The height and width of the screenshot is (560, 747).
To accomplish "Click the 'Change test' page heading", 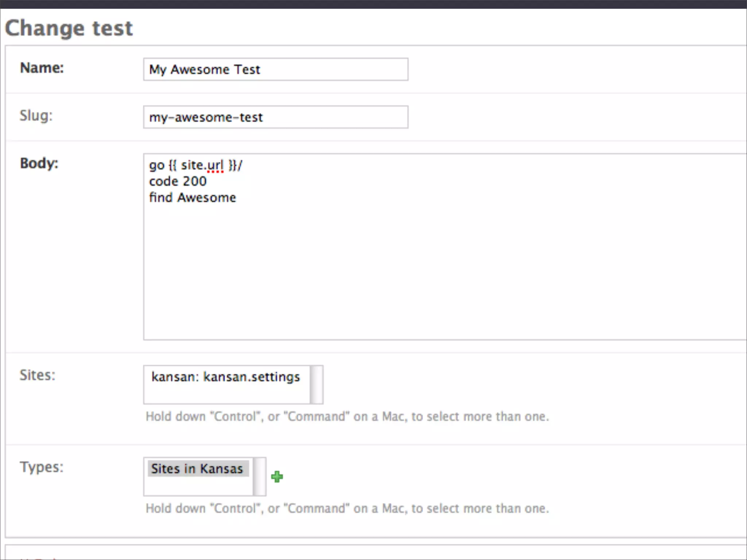I will [69, 28].
